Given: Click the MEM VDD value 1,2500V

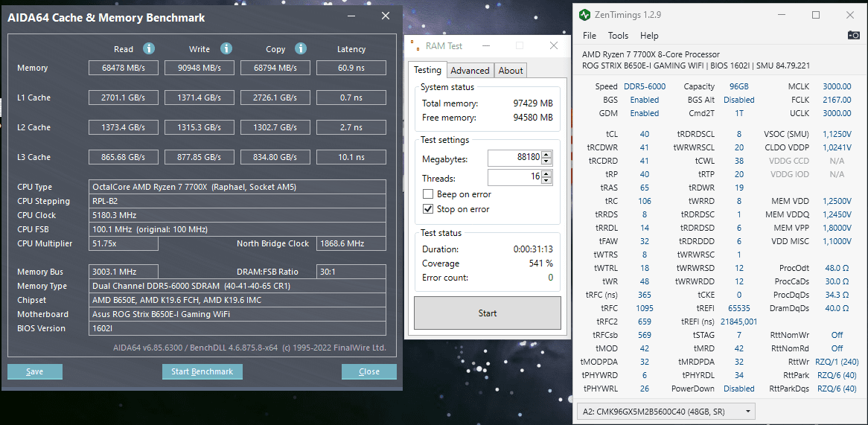Looking at the screenshot, I should (x=837, y=201).
